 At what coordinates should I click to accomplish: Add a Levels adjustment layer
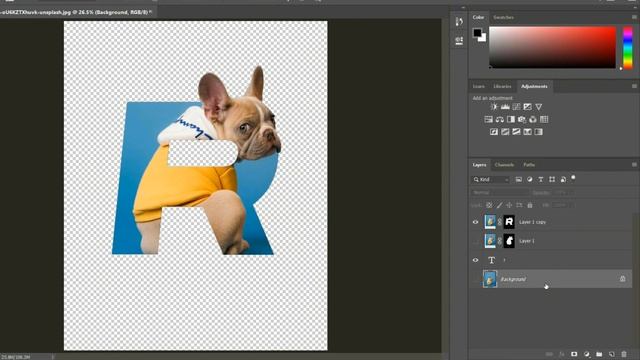[x=505, y=107]
